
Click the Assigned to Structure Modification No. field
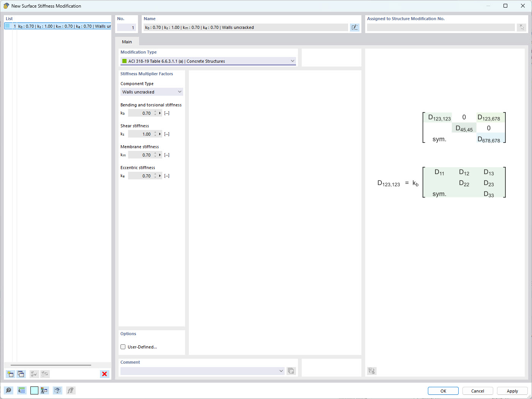click(x=441, y=27)
